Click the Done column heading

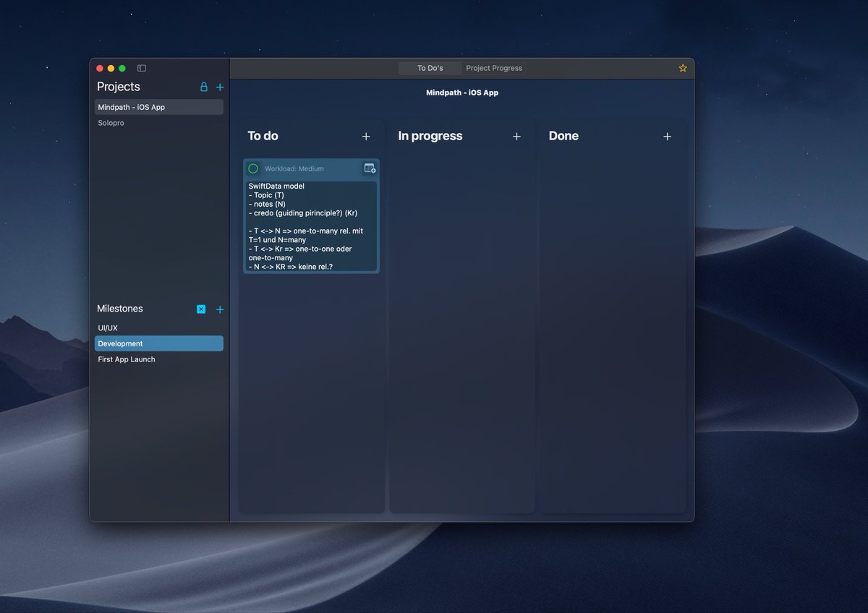click(563, 136)
